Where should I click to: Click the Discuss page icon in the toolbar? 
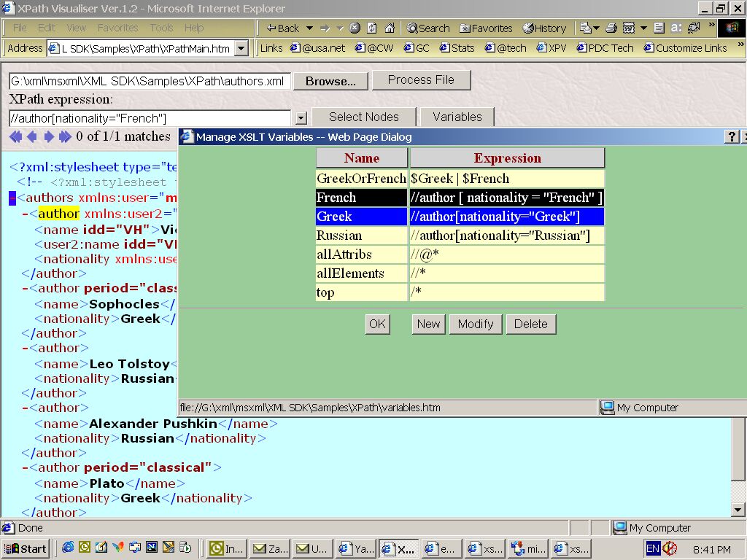click(x=659, y=28)
